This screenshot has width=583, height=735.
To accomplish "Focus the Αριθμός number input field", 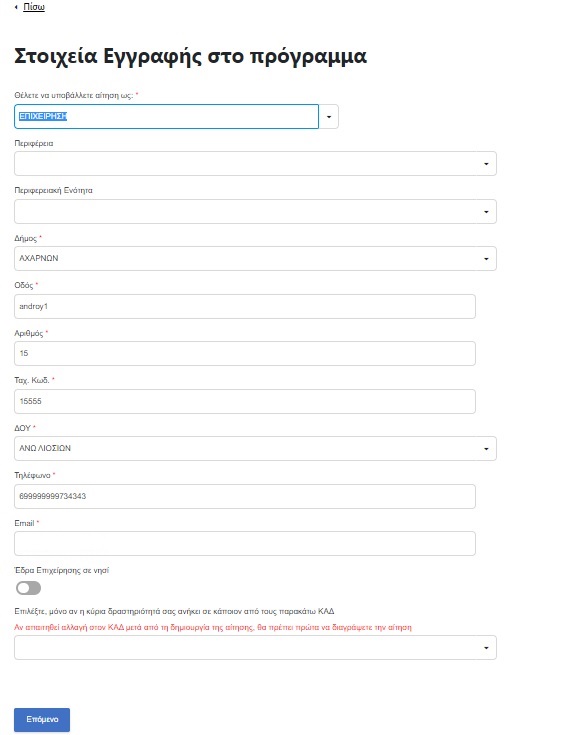I will point(245,353).
